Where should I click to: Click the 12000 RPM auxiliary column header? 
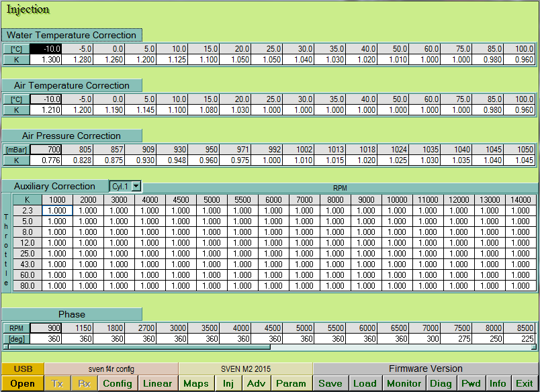[459, 199]
